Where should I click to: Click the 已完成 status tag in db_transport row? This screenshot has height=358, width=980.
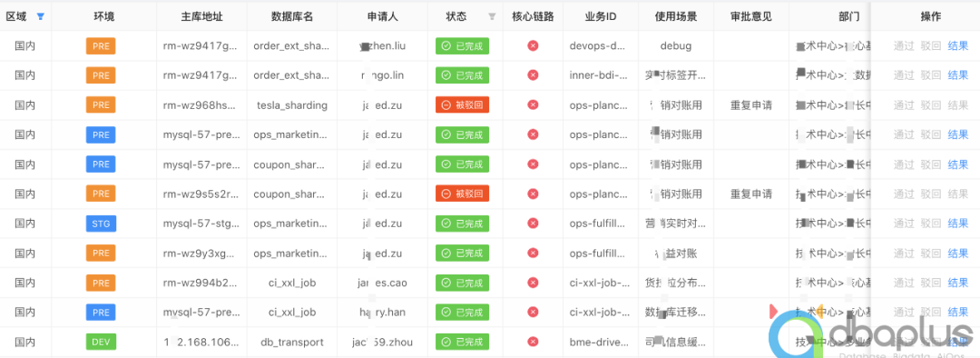[x=463, y=343]
